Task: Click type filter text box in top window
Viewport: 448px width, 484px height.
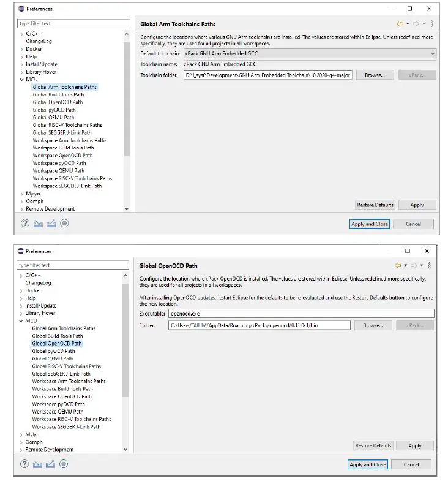Action: point(73,23)
